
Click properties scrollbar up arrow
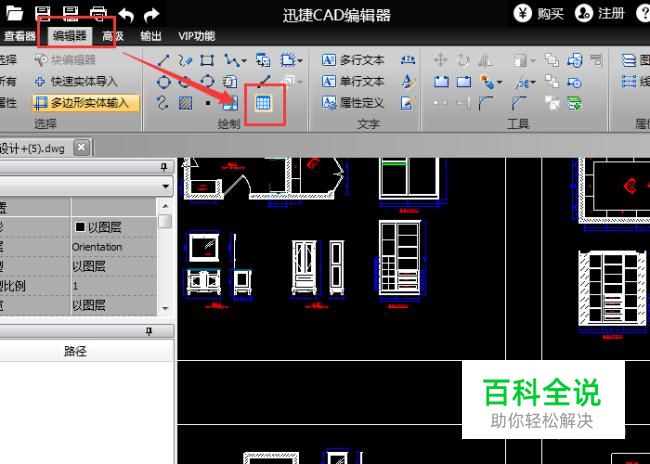click(x=165, y=206)
